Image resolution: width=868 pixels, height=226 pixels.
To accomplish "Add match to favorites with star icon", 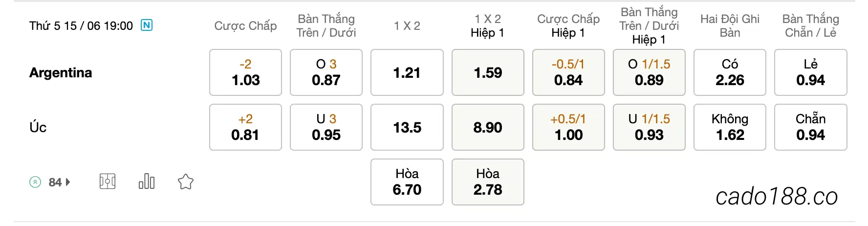I will tap(186, 182).
